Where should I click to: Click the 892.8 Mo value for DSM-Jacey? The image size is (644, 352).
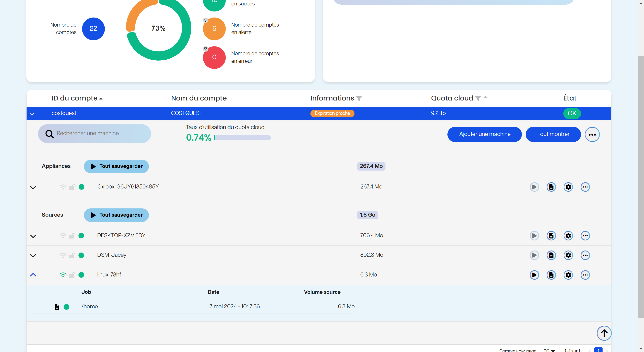[372, 255]
